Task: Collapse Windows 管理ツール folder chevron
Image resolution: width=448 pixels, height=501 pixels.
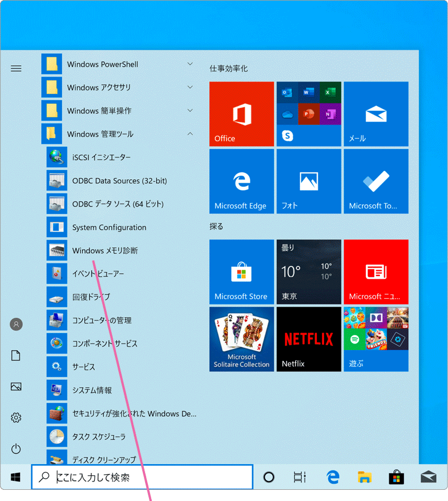Action: point(190,133)
